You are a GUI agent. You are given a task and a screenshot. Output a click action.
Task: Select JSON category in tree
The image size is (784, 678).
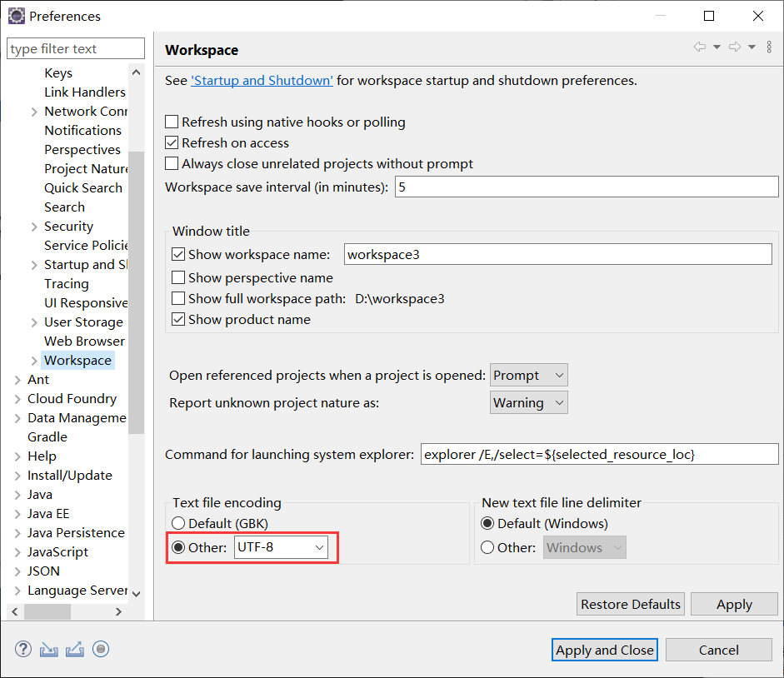43,571
